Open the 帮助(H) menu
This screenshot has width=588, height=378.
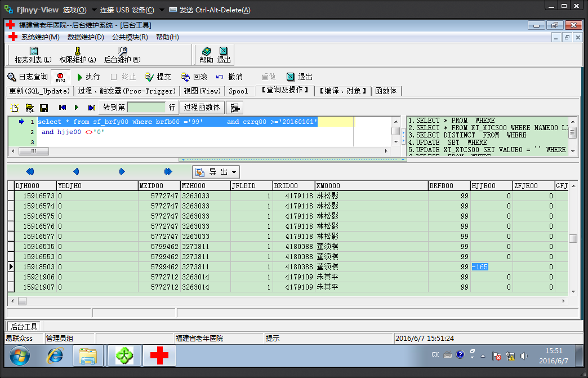pos(167,37)
